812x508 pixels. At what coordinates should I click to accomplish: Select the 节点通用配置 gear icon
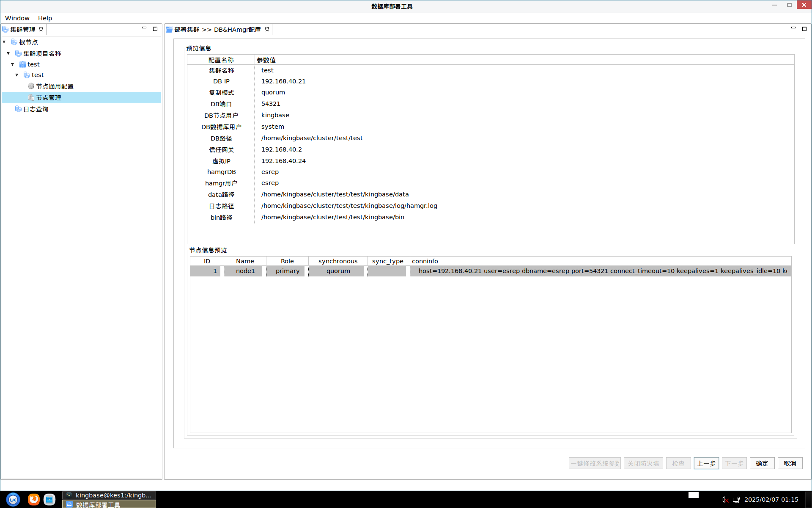pyautogui.click(x=31, y=86)
